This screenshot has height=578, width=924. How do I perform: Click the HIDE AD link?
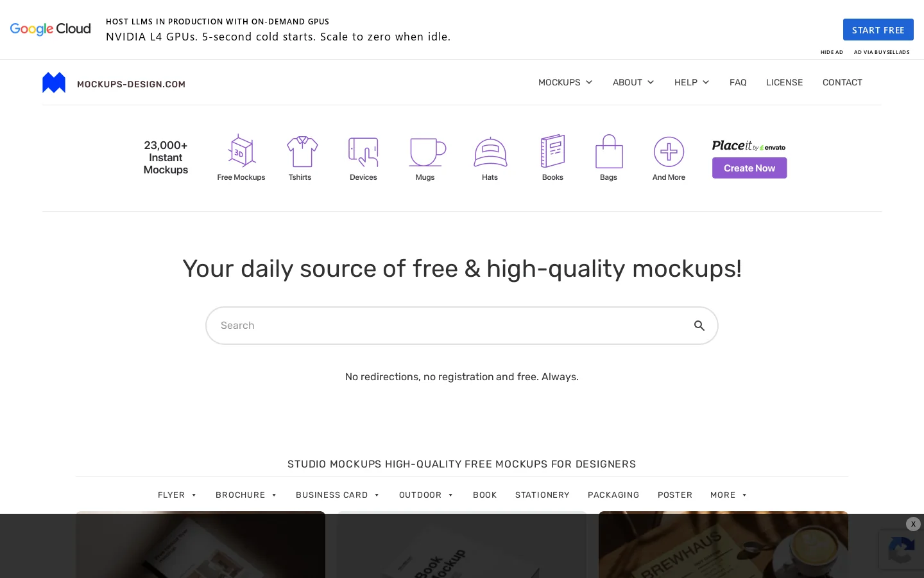pos(832,52)
